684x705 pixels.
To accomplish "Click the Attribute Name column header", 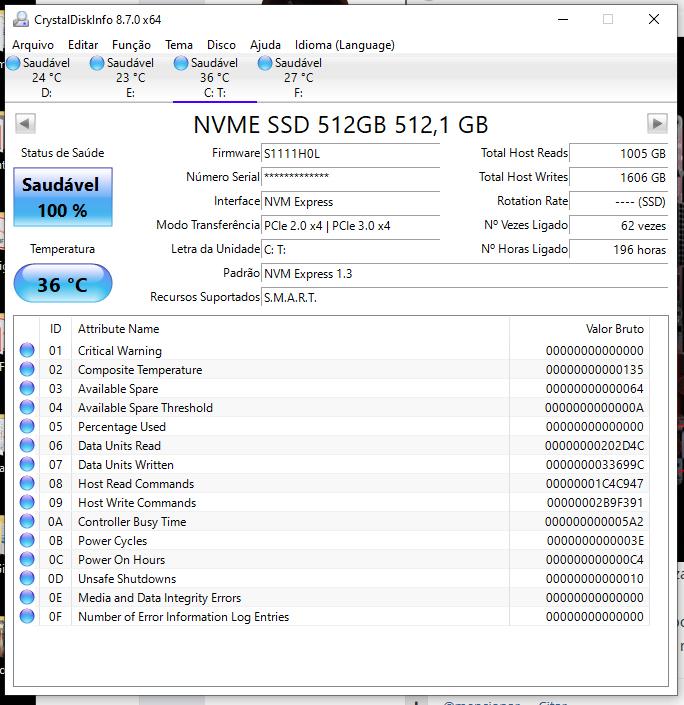I will tap(291, 329).
